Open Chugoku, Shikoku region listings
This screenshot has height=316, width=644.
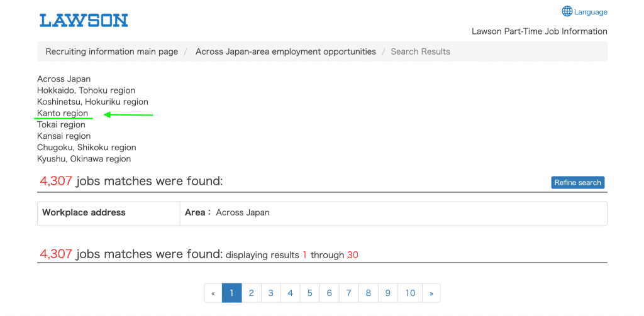(86, 148)
